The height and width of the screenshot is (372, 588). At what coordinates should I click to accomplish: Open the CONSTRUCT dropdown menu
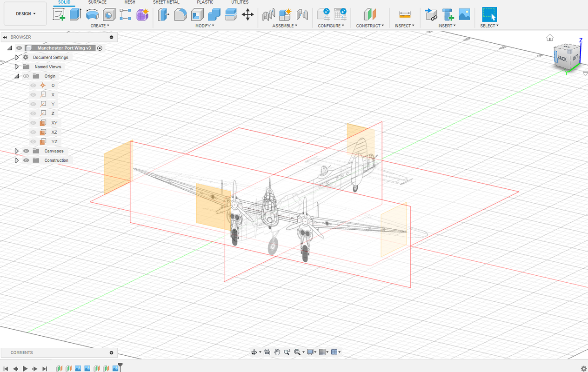pyautogui.click(x=370, y=26)
